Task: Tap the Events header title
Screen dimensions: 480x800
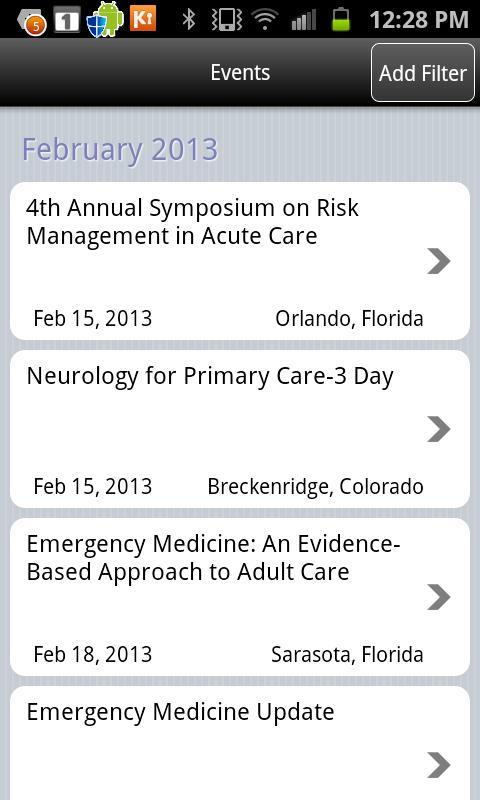Action: point(240,72)
